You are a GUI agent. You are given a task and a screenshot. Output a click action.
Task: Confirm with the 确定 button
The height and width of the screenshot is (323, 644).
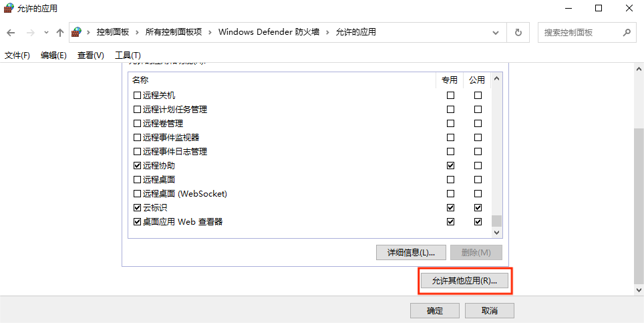(x=435, y=311)
